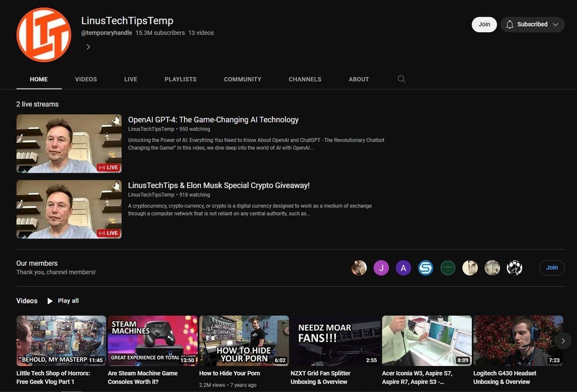Open the Subscribed notification dropdown
577x392 pixels.
click(532, 24)
